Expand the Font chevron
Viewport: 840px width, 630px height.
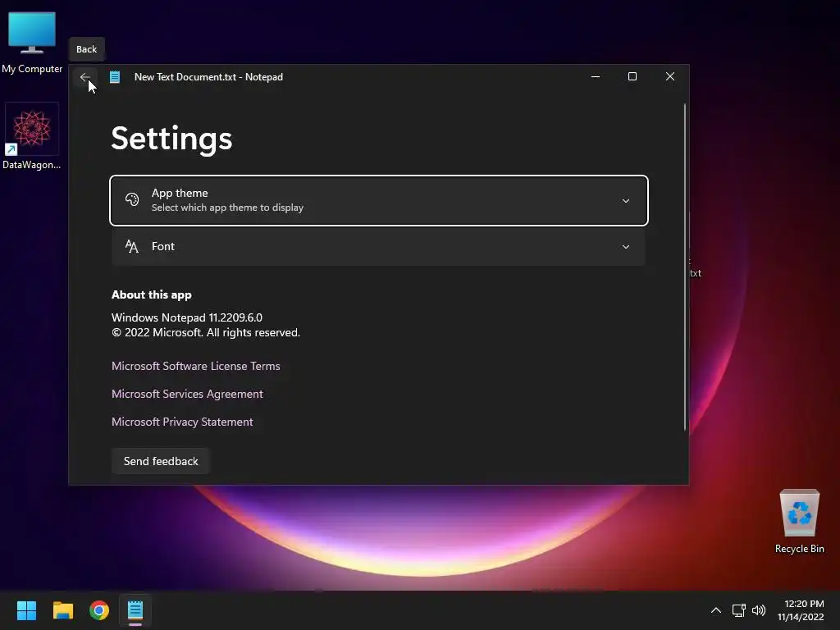coord(626,246)
